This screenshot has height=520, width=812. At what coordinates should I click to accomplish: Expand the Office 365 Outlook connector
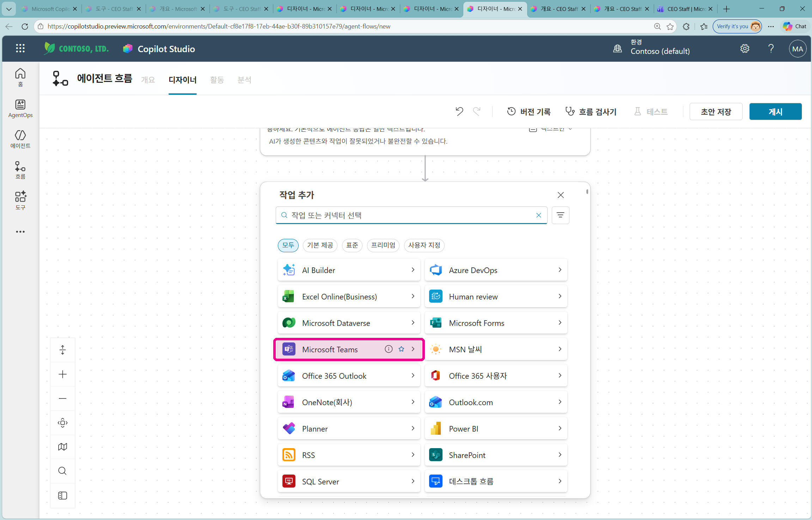pos(349,376)
